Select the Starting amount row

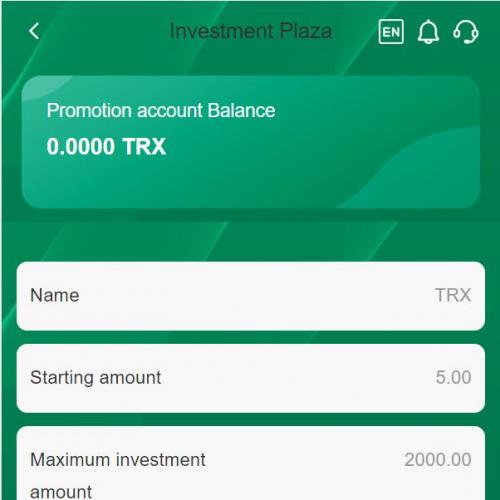click(251, 378)
